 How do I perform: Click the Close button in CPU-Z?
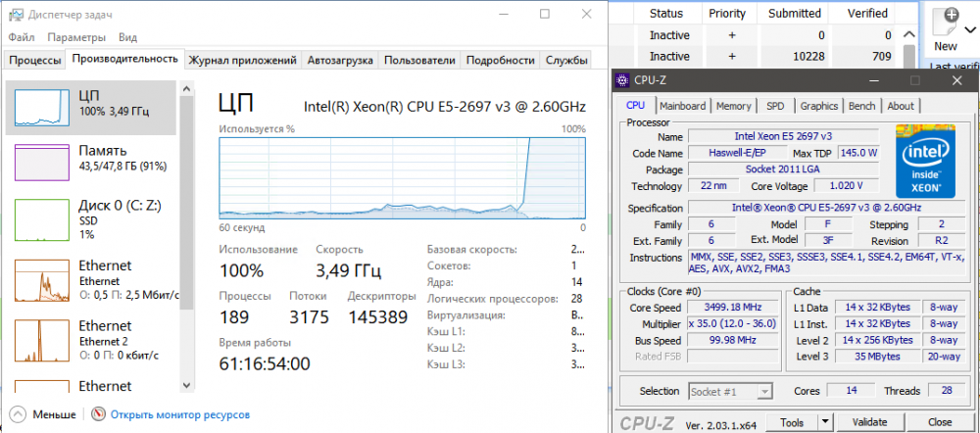[x=940, y=422]
